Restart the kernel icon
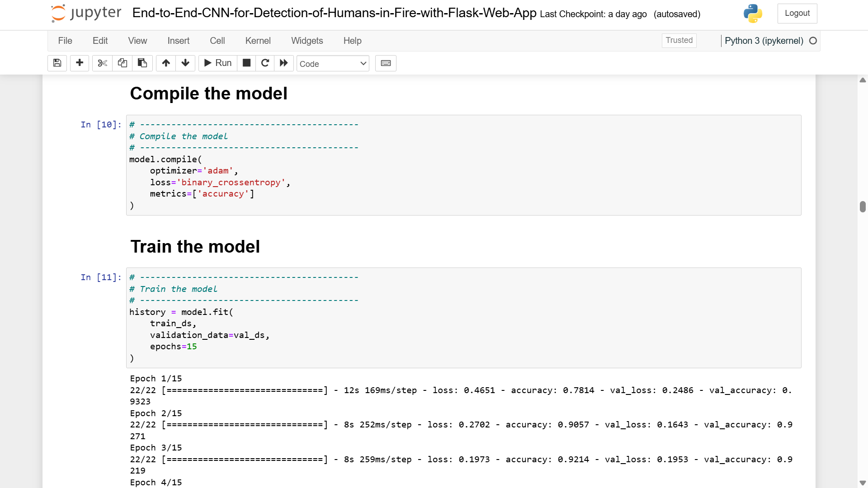 coord(265,63)
